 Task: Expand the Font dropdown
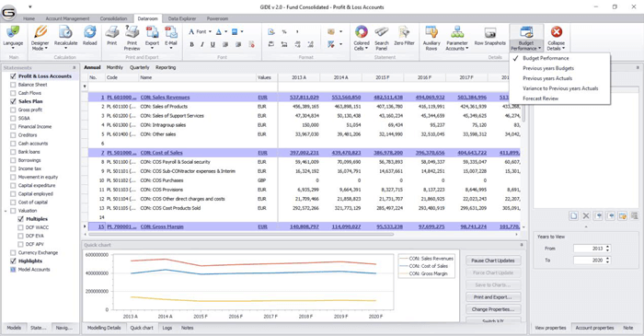[210, 31]
